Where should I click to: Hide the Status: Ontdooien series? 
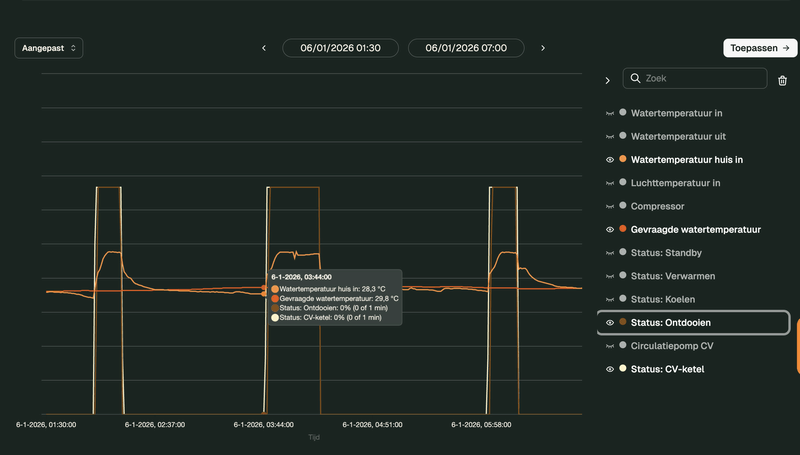point(610,323)
